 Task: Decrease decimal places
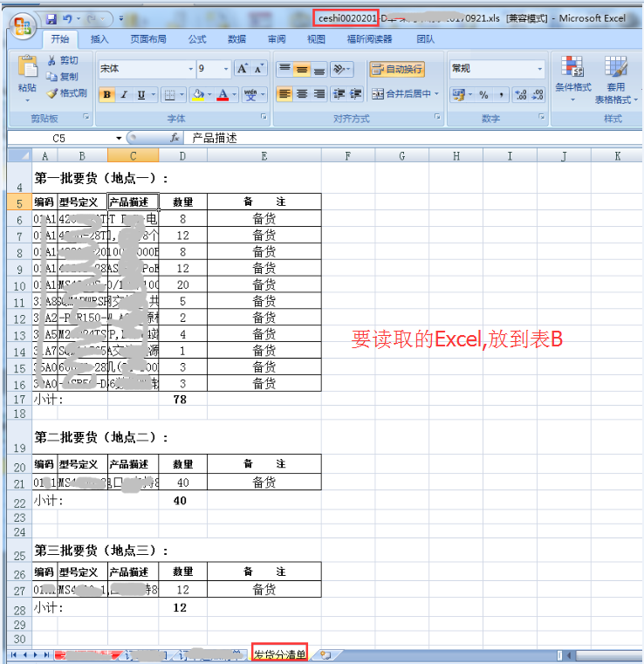click(538, 95)
